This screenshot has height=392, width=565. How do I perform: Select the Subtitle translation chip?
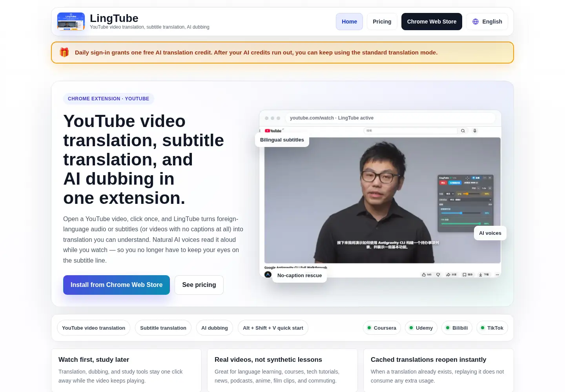(x=163, y=328)
